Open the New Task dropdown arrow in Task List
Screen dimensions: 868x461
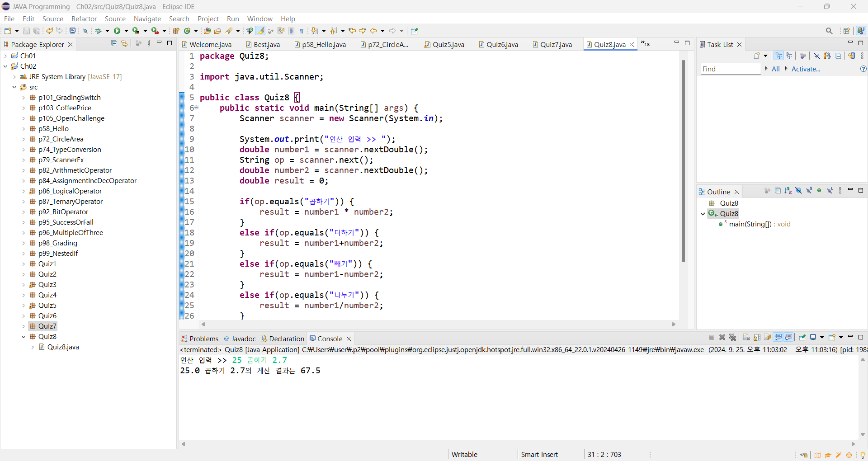click(x=766, y=56)
